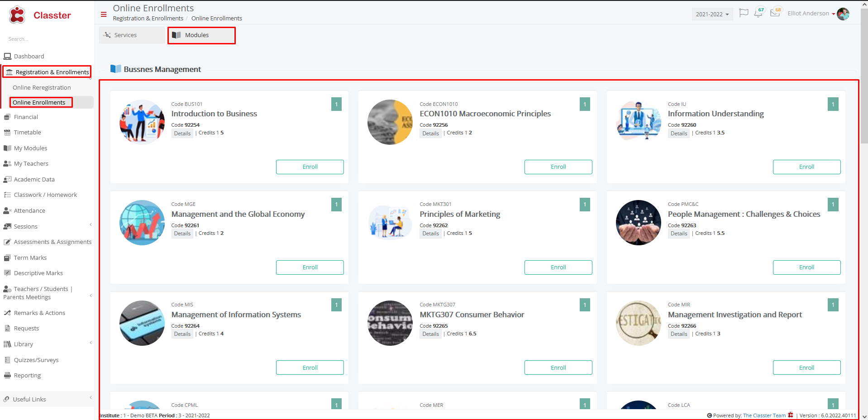
Task: Enroll in Management Investigation and Report
Action: click(806, 367)
